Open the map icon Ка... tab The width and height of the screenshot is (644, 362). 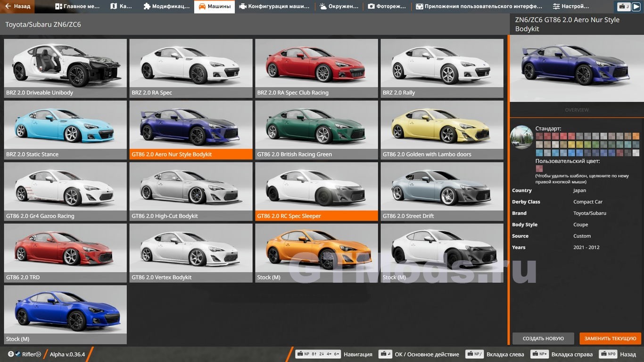(121, 7)
